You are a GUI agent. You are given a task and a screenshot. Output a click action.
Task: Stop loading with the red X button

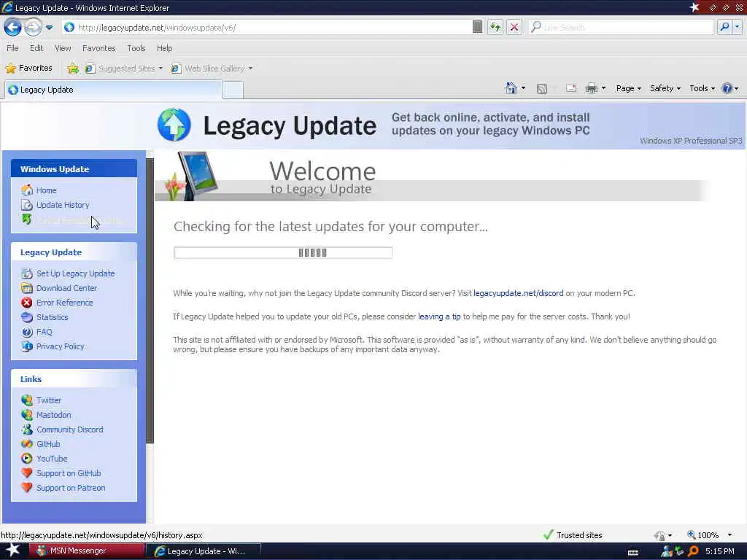(x=514, y=27)
